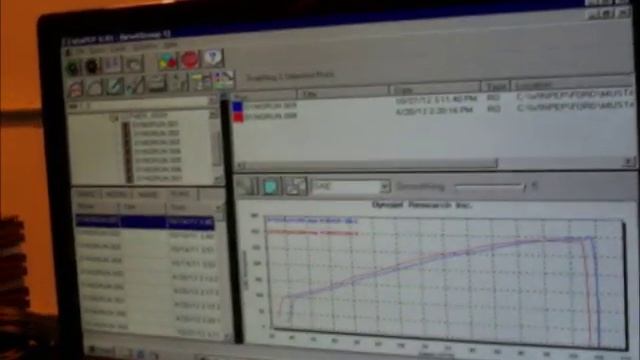Click the blue color swatch of the first graphed run
This screenshot has width=640, height=360.
tap(237, 107)
